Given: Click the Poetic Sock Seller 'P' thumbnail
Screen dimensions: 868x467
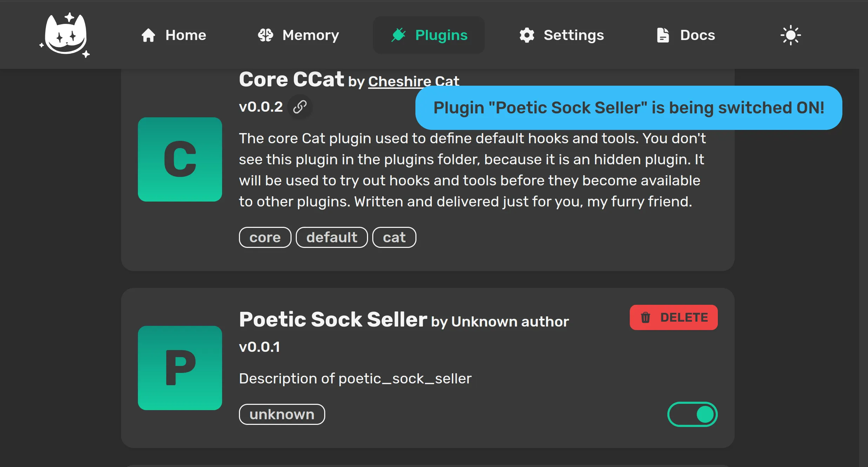Looking at the screenshot, I should (180, 368).
